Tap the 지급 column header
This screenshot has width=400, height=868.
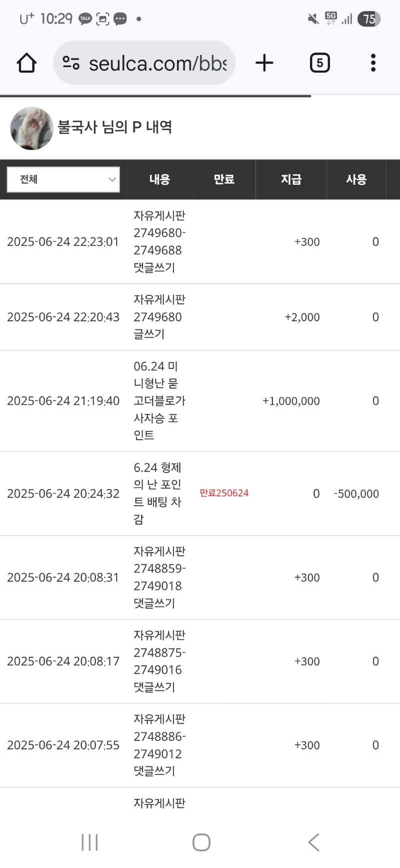click(x=291, y=179)
